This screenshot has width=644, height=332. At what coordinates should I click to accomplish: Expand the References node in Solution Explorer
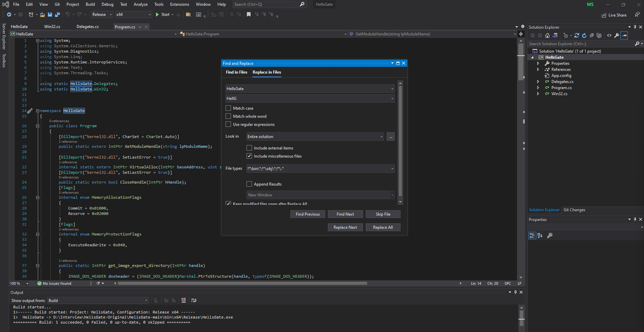click(x=538, y=70)
